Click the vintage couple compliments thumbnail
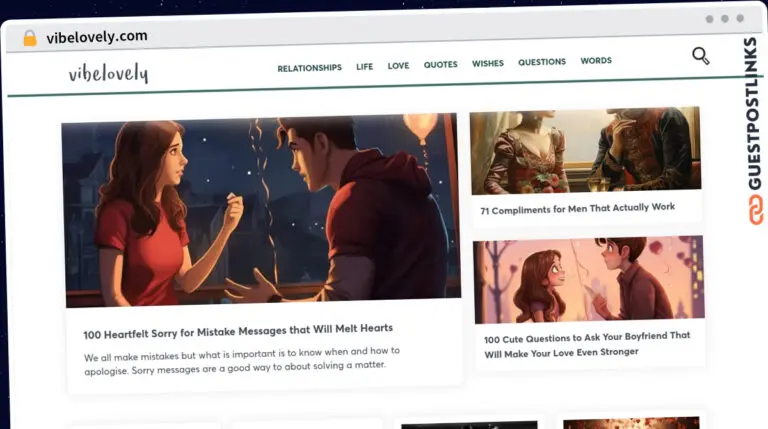Viewport: 768px width, 429px height. point(585,150)
